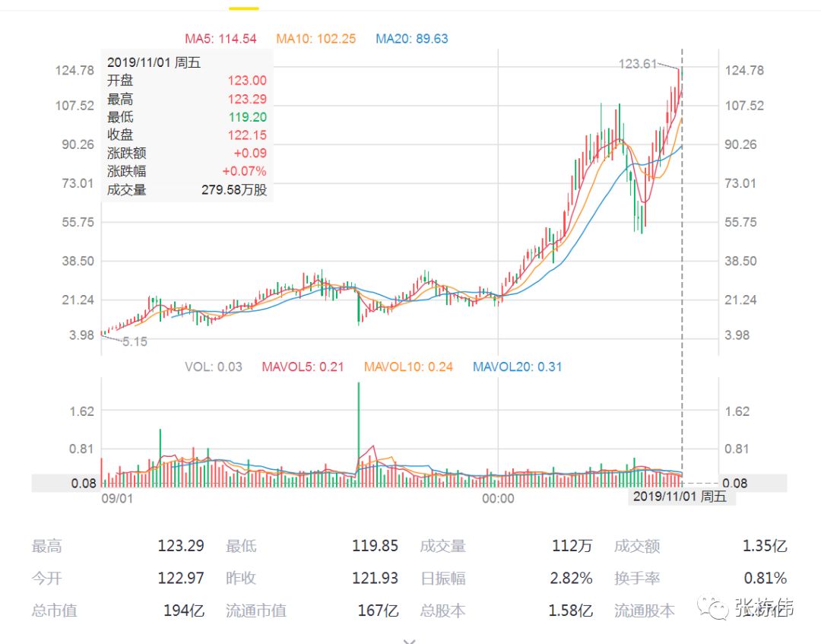Screen dimensions: 821x644
Task: Click 总市值 value 194亿
Action: 184,611
